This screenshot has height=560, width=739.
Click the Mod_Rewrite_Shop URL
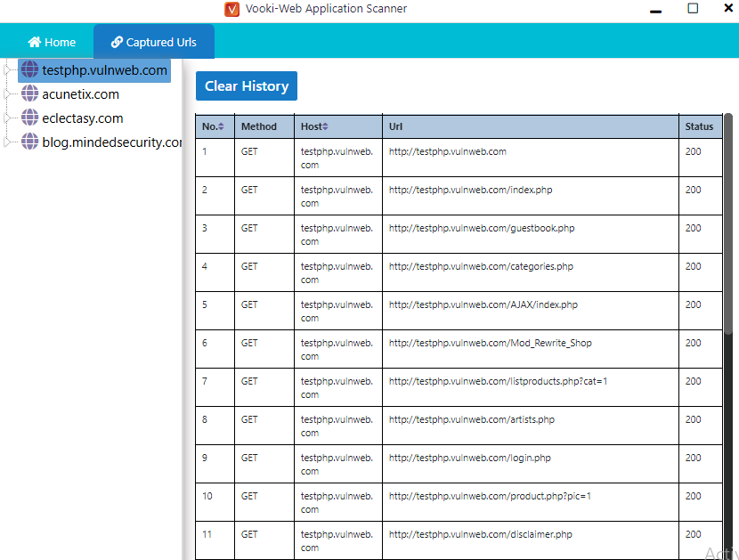491,343
